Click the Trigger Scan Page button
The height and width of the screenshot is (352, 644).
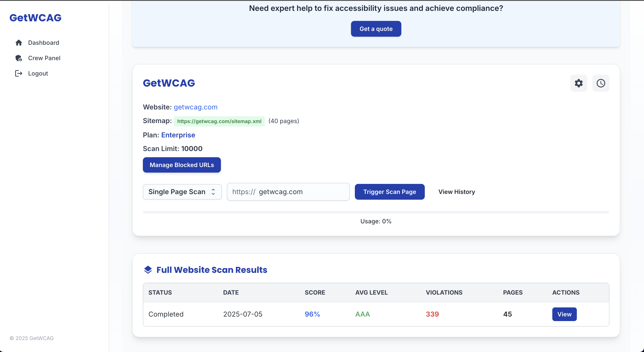click(390, 192)
